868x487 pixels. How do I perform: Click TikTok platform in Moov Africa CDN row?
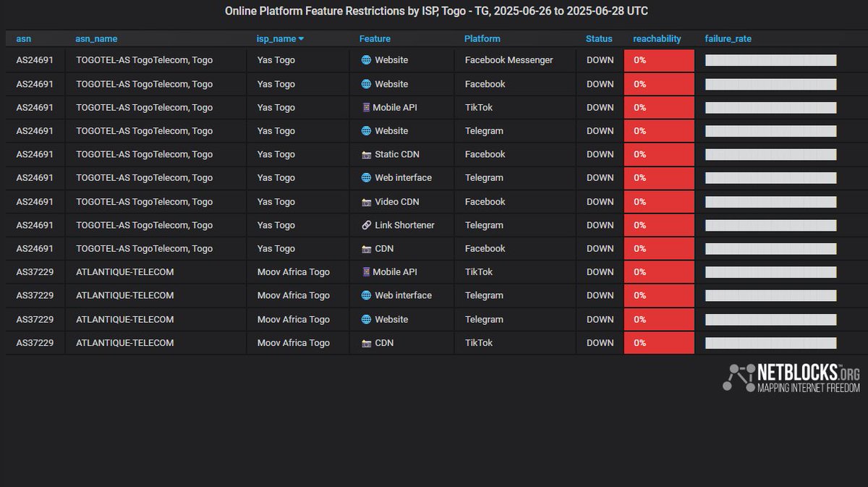pos(479,343)
